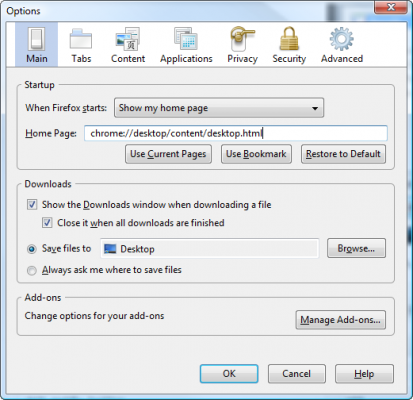Open the Security padlock icon
The image size is (413, 400).
pyautogui.click(x=289, y=39)
